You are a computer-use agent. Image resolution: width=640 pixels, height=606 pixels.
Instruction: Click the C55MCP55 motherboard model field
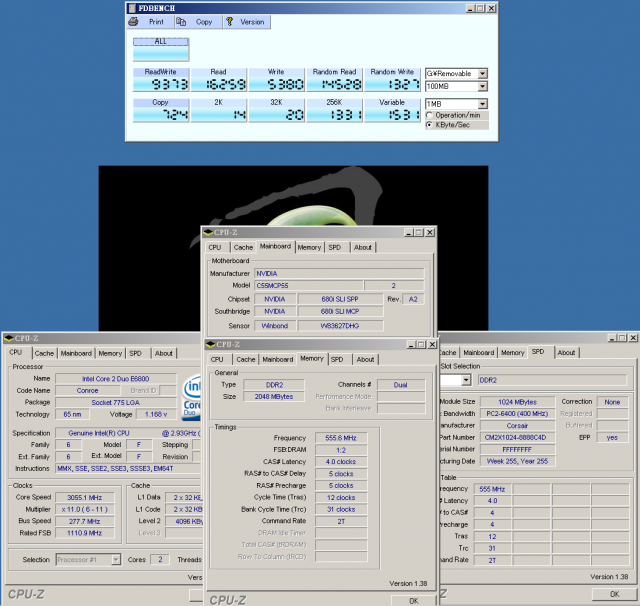(309, 286)
